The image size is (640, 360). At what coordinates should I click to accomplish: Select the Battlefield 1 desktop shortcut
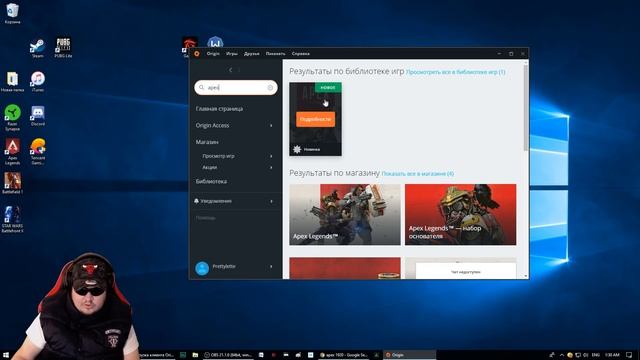click(12, 183)
